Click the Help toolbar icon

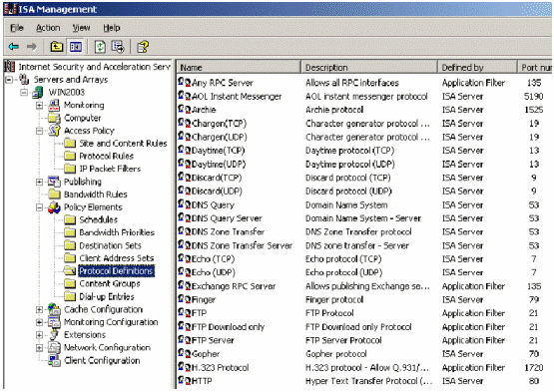[143, 46]
